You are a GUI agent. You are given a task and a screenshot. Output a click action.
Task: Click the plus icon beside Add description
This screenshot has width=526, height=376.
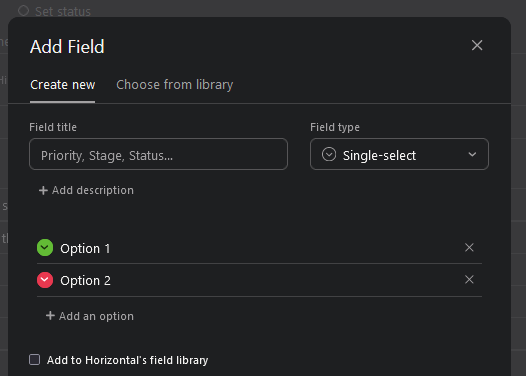[43, 191]
